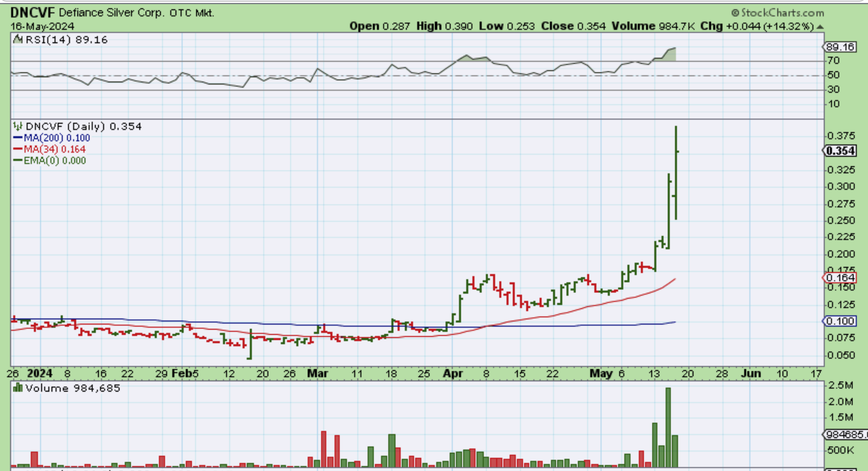This screenshot has height=471, width=868.
Task: Click the Volume histogram icon
Action: (x=18, y=388)
